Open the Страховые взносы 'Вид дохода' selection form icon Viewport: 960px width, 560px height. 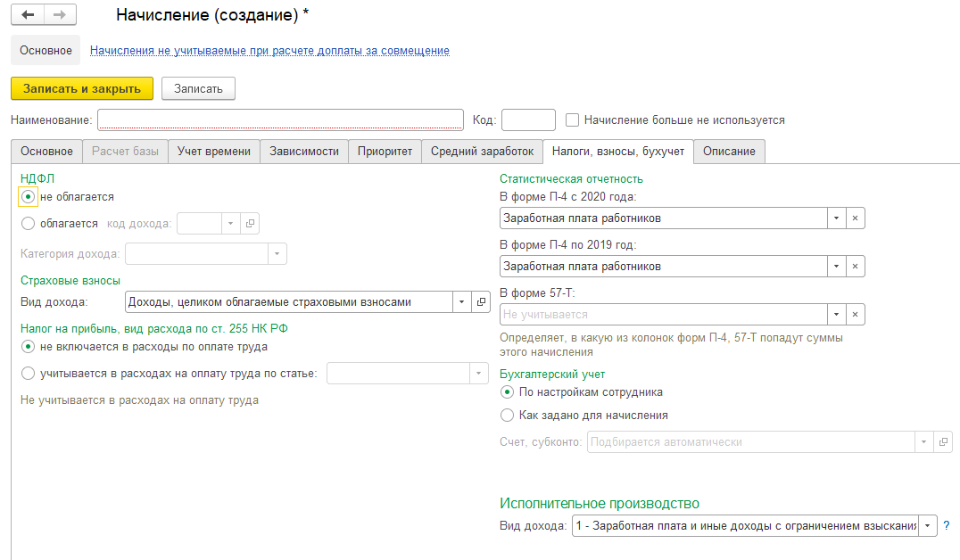[482, 302]
